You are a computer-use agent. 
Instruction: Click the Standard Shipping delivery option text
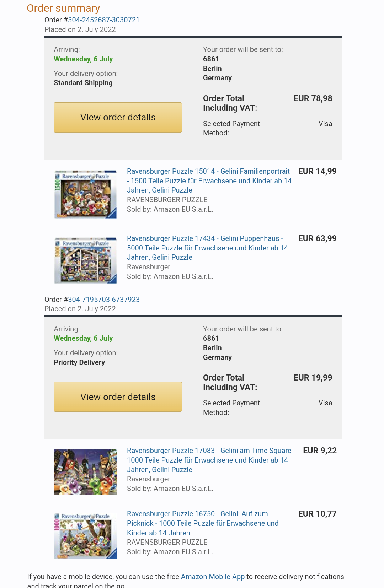[83, 83]
